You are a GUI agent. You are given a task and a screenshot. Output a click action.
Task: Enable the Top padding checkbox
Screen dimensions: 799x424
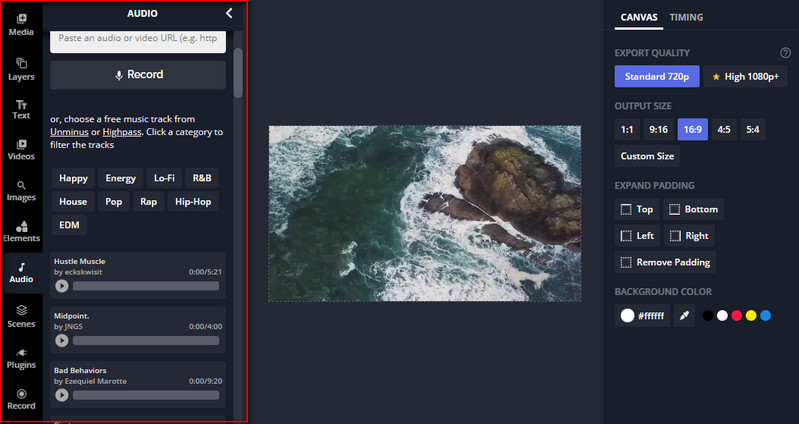pyautogui.click(x=627, y=210)
